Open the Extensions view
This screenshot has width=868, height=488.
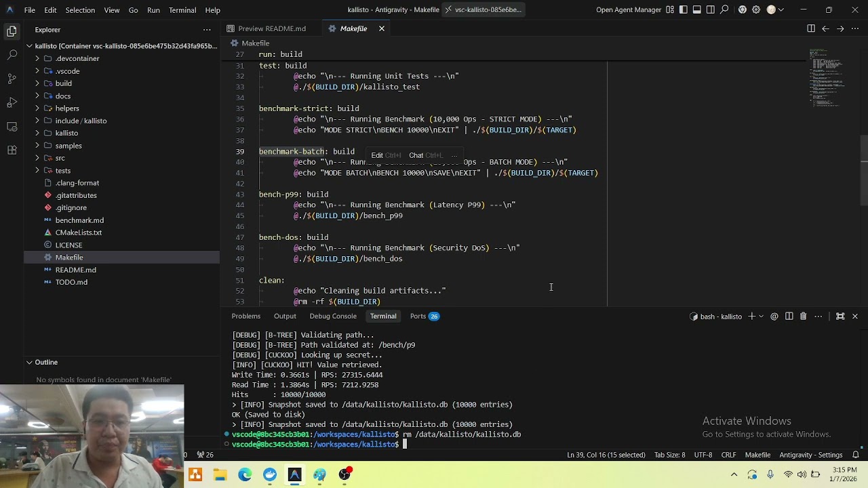pos(12,150)
